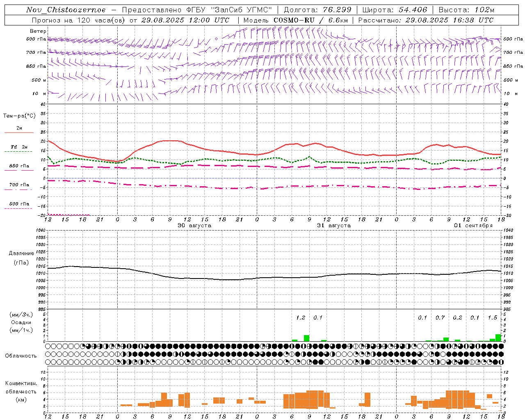Click the '0.2' precipitation amount value
The image size is (525, 420).
(x=457, y=317)
